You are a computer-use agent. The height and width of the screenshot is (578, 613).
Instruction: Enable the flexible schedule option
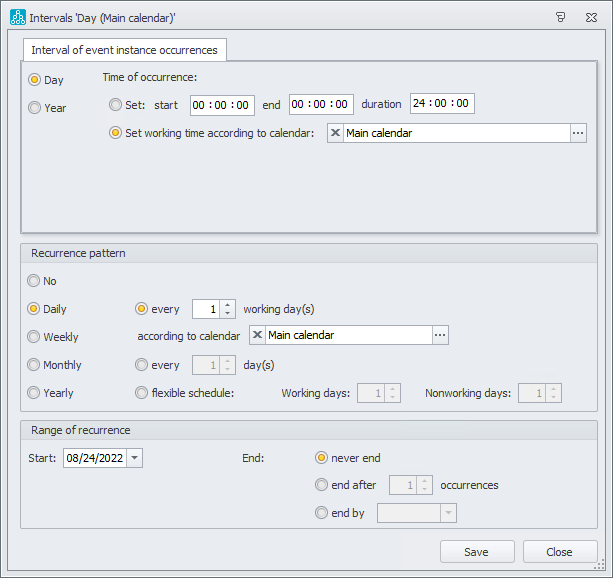tap(142, 393)
